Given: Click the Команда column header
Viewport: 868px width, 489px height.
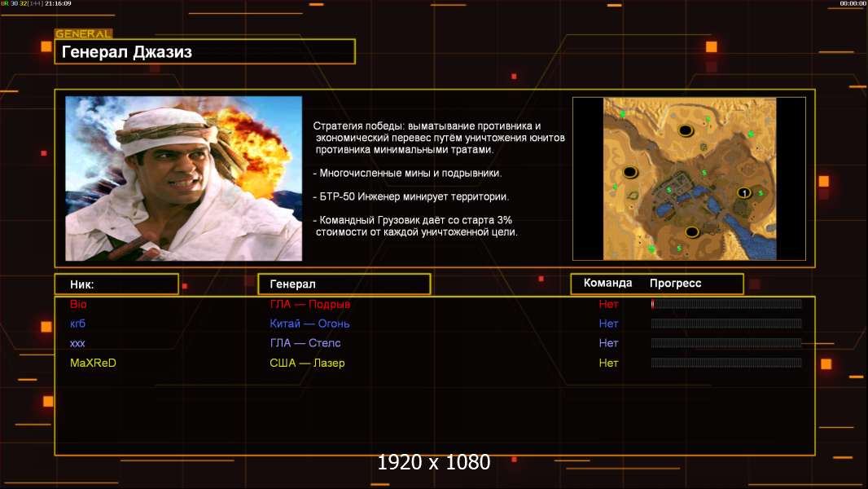Looking at the screenshot, I should (x=607, y=284).
